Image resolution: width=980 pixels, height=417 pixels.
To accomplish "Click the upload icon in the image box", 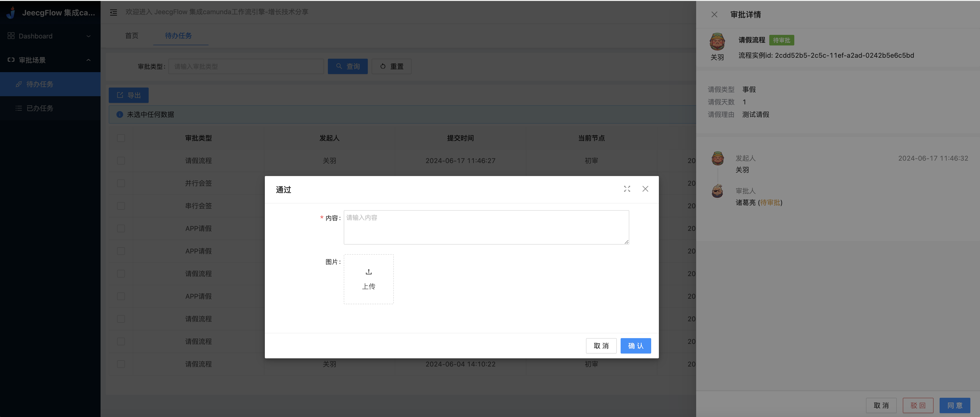I will click(368, 272).
